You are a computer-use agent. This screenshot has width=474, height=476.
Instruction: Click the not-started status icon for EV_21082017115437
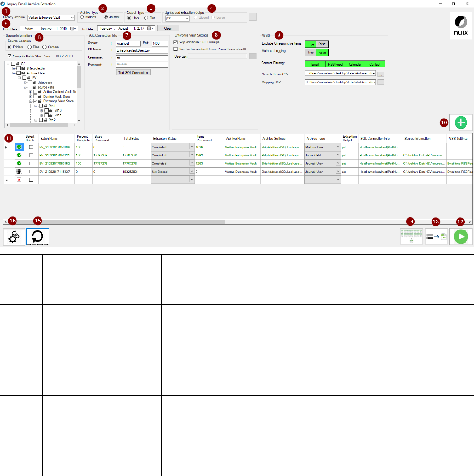(19, 172)
